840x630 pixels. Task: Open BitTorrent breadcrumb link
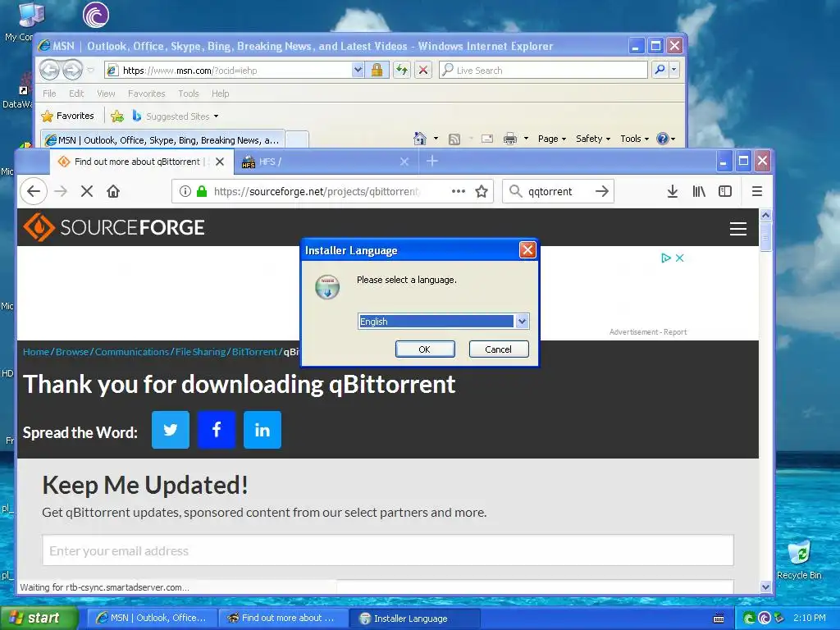[254, 352]
